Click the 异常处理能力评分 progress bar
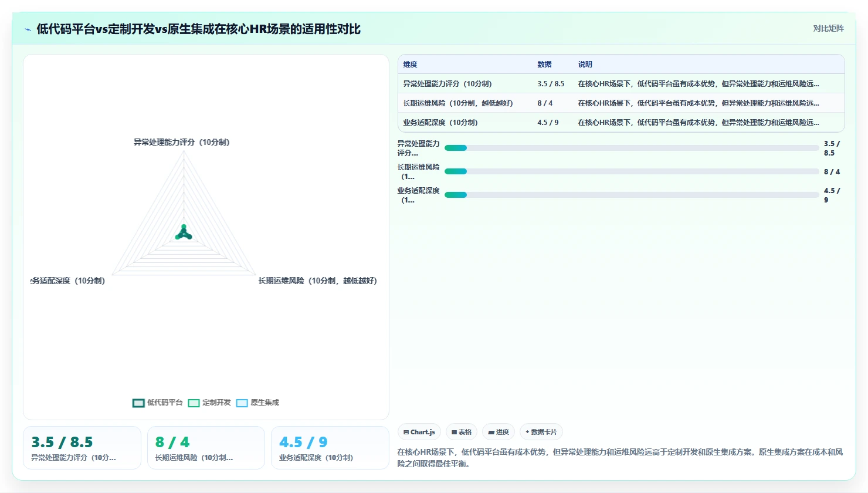Screen dimensions: 868x493 [632, 148]
